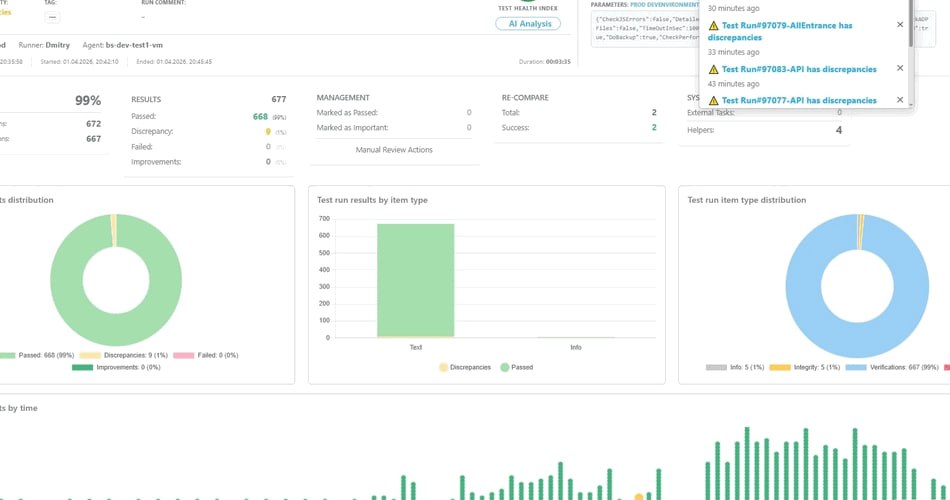Launch AI Analysis
The width and height of the screenshot is (950, 500).
click(x=528, y=24)
